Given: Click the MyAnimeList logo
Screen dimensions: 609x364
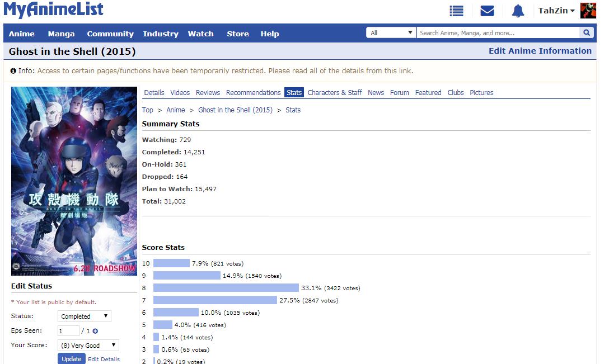Looking at the screenshot, I should click(x=53, y=10).
